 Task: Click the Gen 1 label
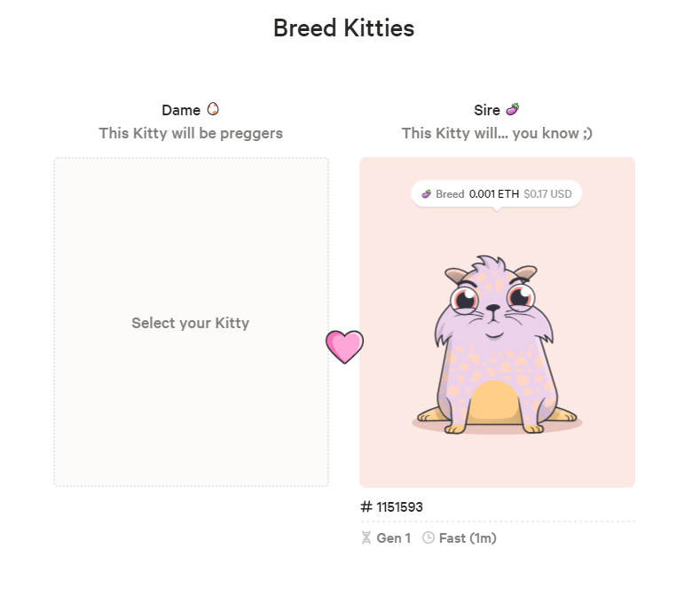pyautogui.click(x=394, y=538)
